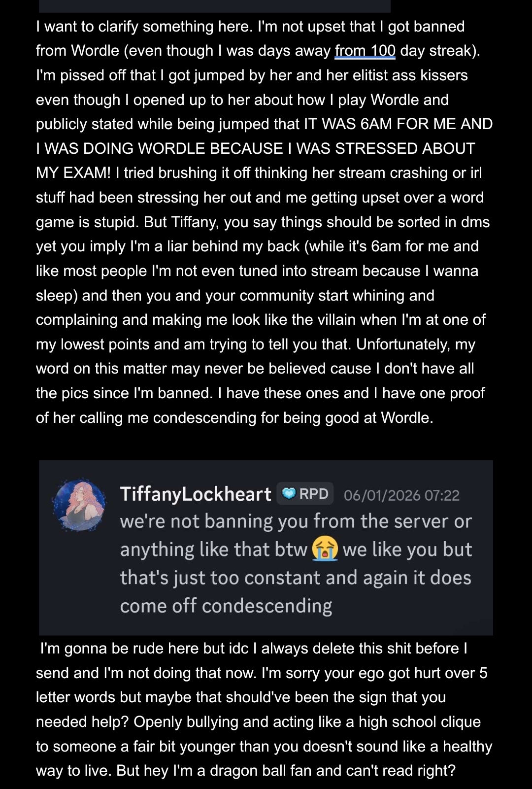The height and width of the screenshot is (789, 532).
Task: Click the words "MY EXAM!" in the post
Action: [73, 173]
